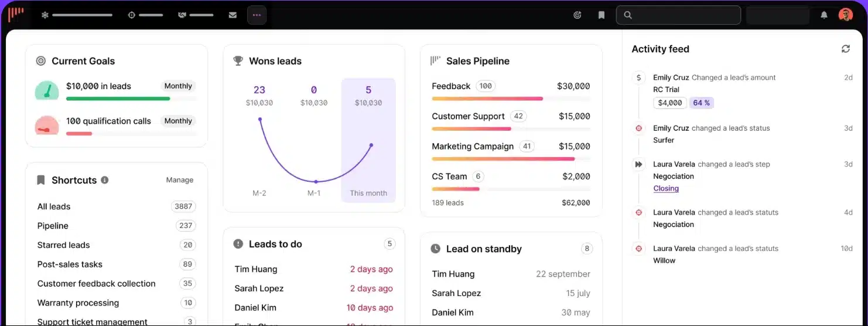This screenshot has width=868, height=326.
Task: Open the handshake navigation item
Action: click(x=196, y=15)
